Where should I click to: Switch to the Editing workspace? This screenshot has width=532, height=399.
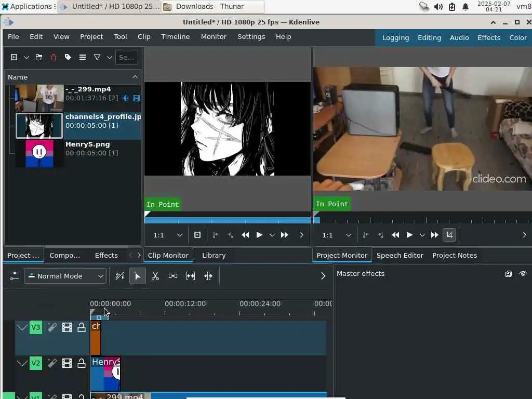point(429,37)
